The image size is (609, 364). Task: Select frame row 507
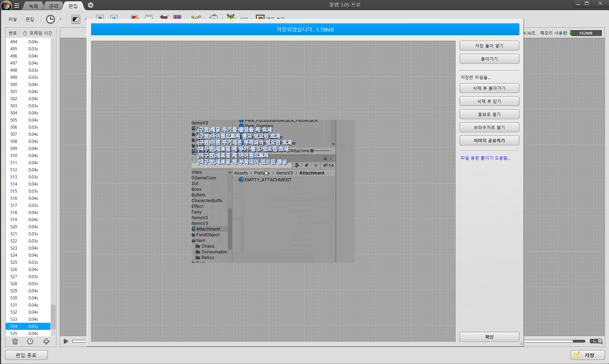click(28, 134)
